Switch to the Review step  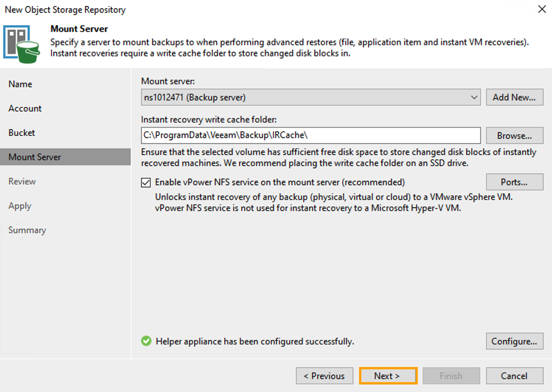[x=22, y=181]
